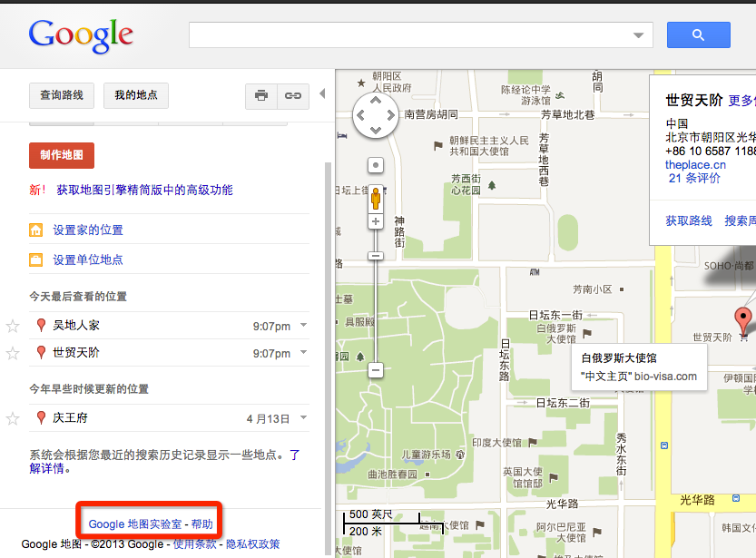
Task: Pan map right with arrow control
Action: click(x=391, y=115)
